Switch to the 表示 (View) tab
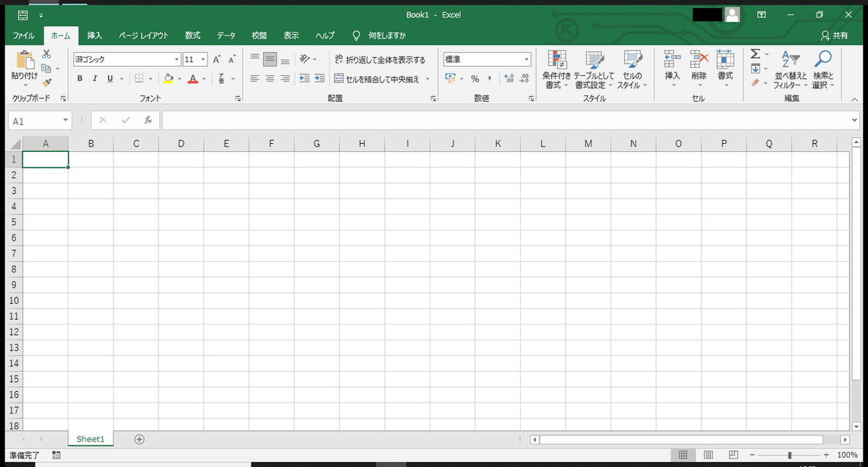 pos(292,35)
